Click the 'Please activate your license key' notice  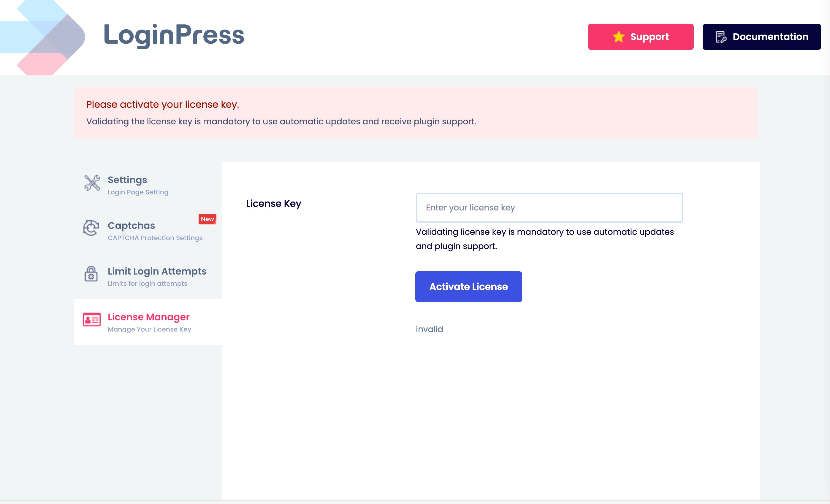click(162, 104)
